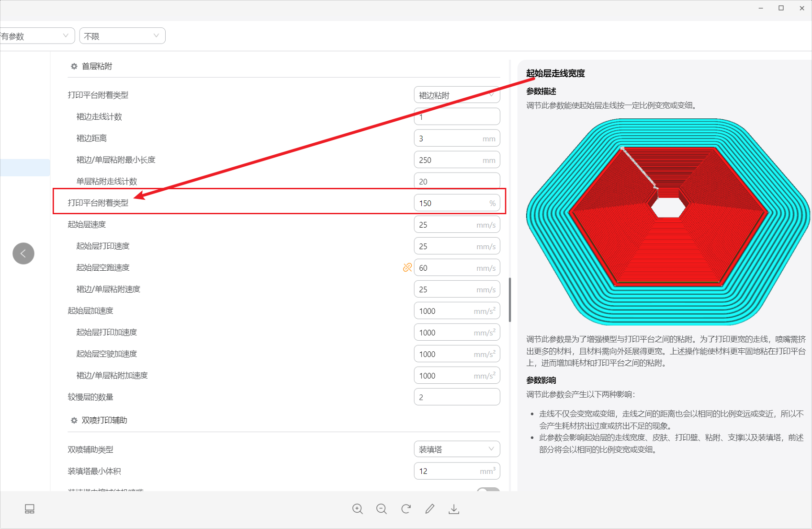Open the gear settings beside 首层粘附
Image resolution: width=812 pixels, height=529 pixels.
click(x=74, y=66)
